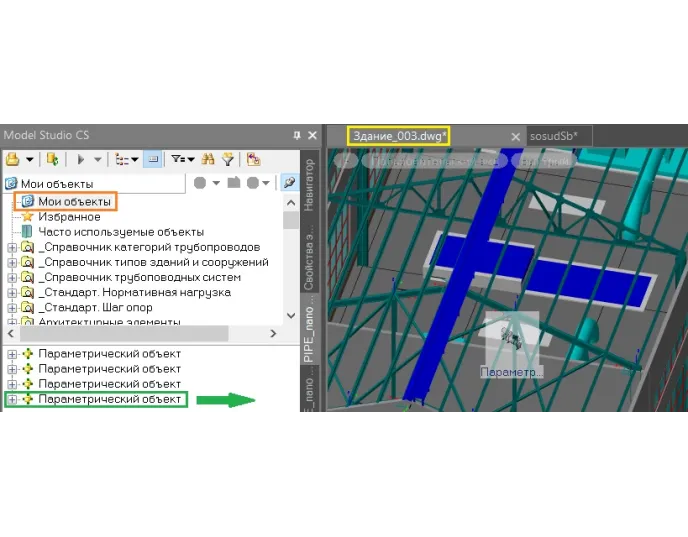Click the last toolbar icon after funnel
The height and width of the screenshot is (537, 688).
[x=254, y=159]
